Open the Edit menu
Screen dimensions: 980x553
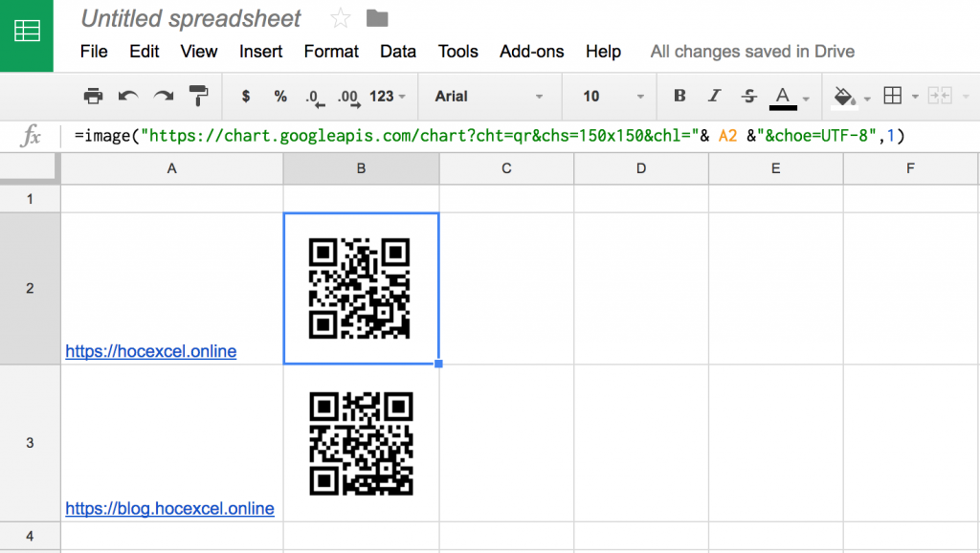145,52
